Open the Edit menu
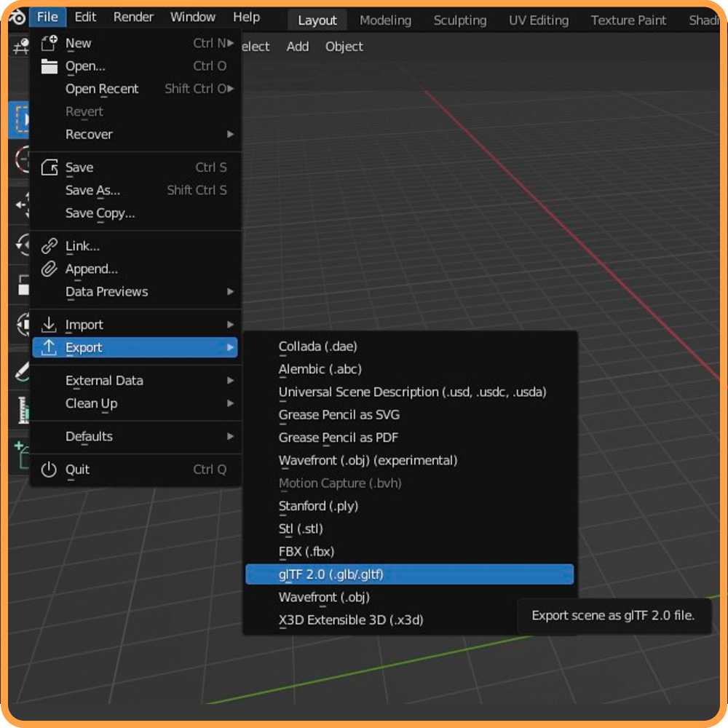The image size is (728, 728). 85,17
